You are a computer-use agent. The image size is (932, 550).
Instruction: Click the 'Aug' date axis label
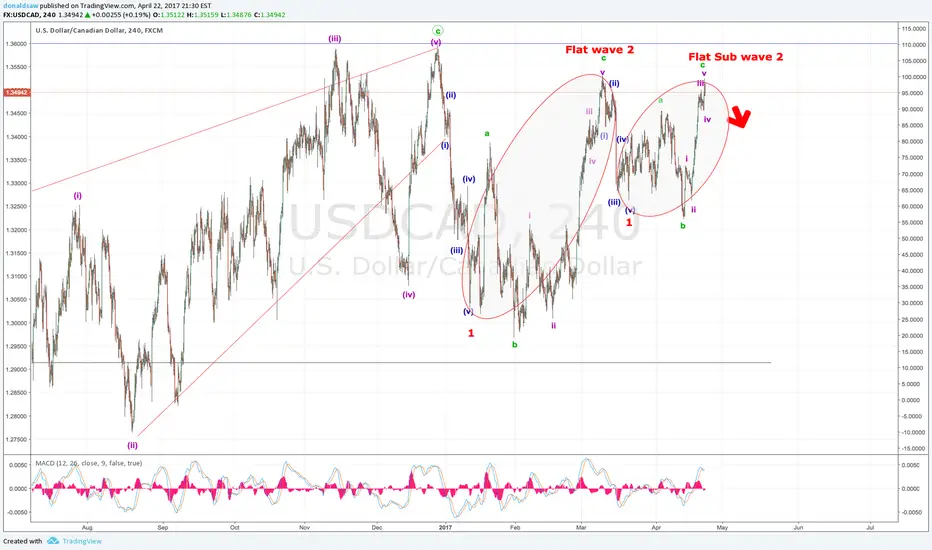[x=87, y=527]
